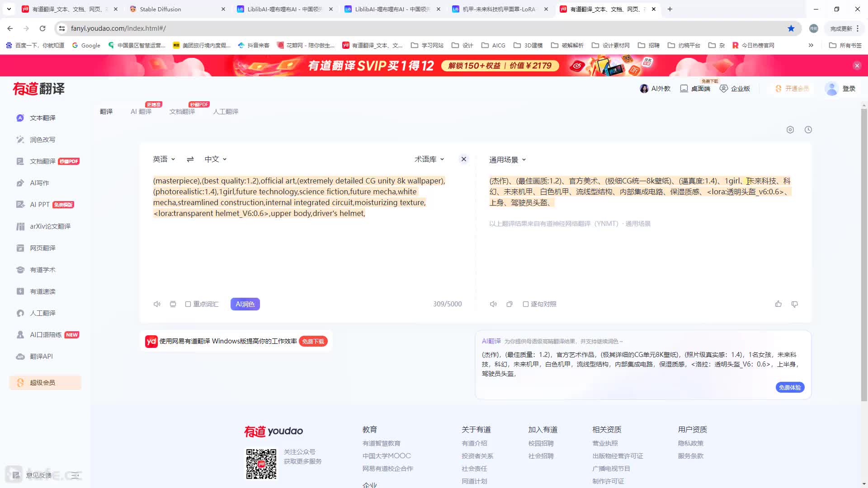Image resolution: width=868 pixels, height=488 pixels.
Task: Select the 翻译 tab
Action: point(106,112)
